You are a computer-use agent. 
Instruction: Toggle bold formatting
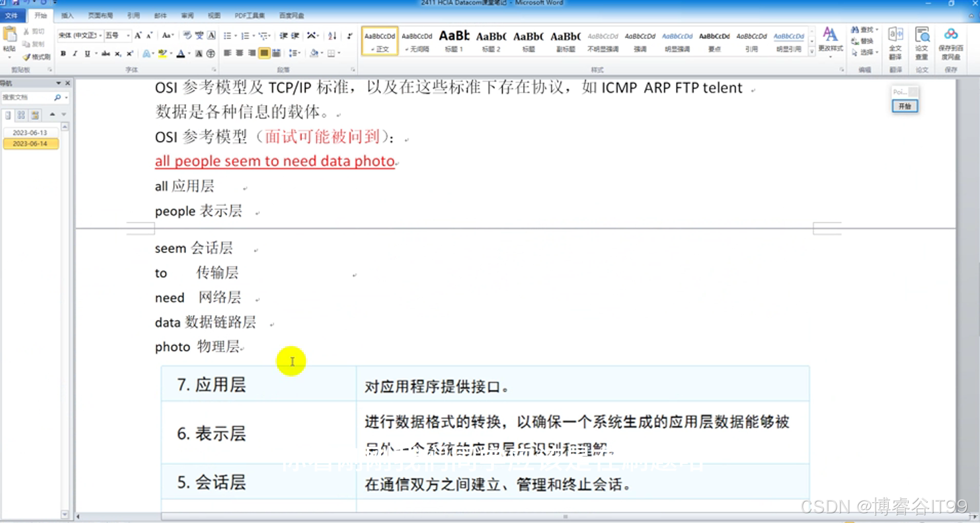click(63, 53)
